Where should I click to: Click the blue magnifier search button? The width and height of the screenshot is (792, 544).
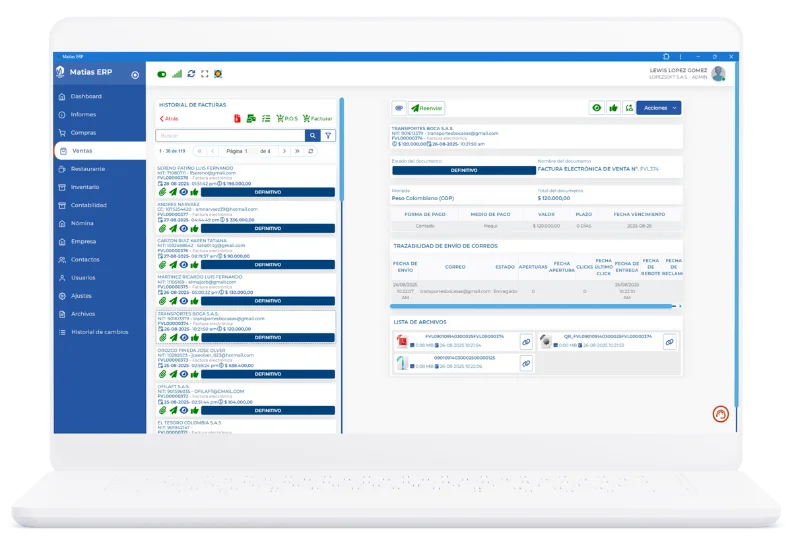[313, 135]
